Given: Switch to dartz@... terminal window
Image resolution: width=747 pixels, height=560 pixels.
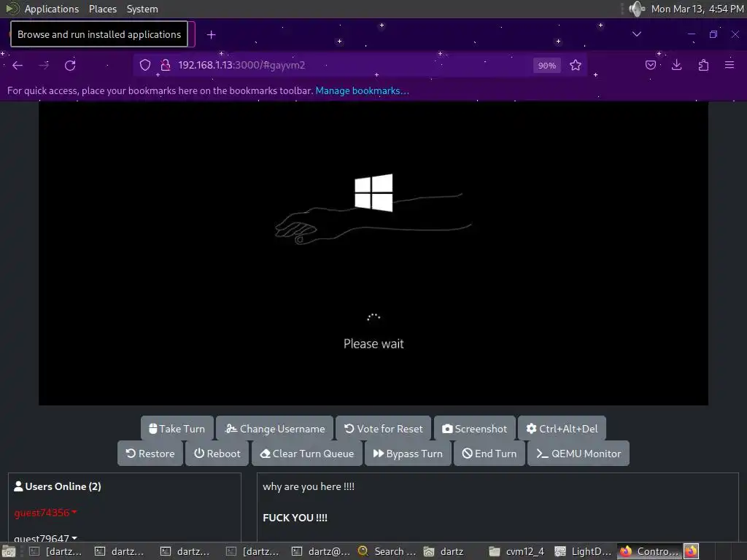Looking at the screenshot, I should (321, 551).
